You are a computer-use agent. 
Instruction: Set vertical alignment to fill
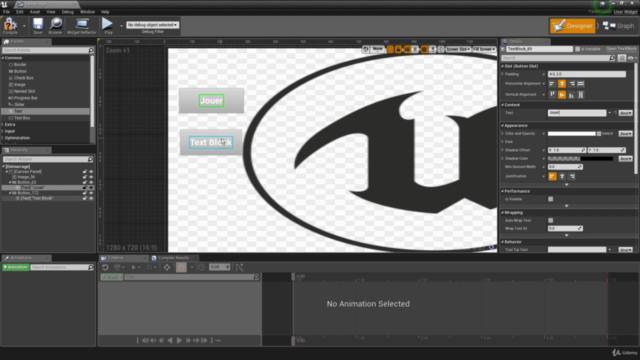pyautogui.click(x=581, y=95)
